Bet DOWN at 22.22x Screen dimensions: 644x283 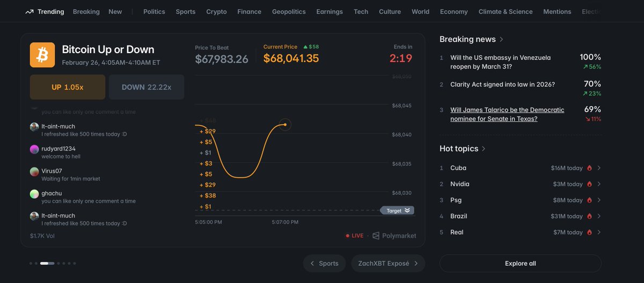[147, 87]
